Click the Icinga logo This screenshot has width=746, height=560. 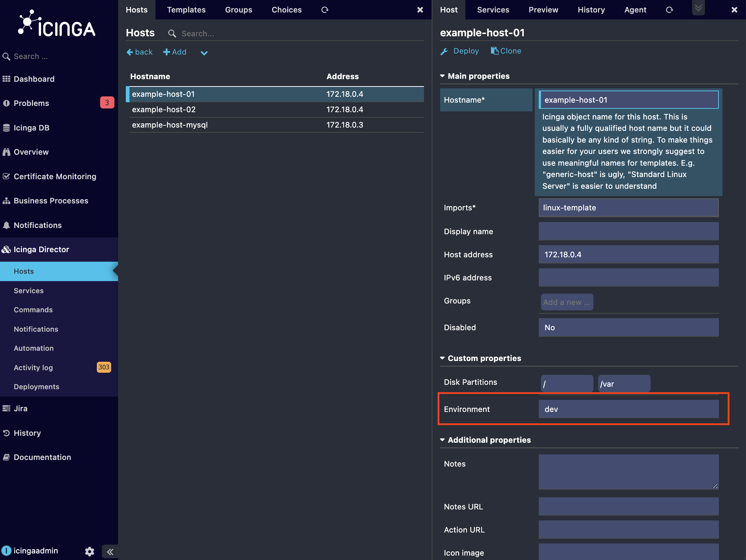point(57,24)
